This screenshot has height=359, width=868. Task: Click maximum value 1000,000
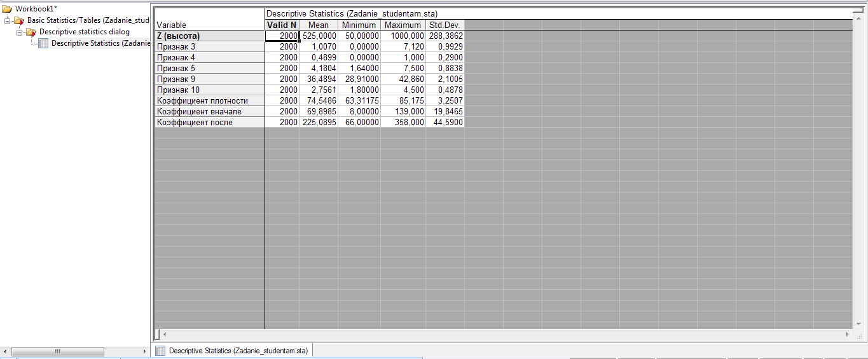click(403, 36)
